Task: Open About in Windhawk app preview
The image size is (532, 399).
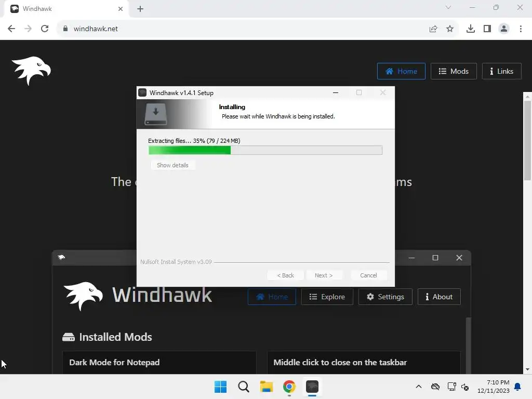Action: click(439, 297)
